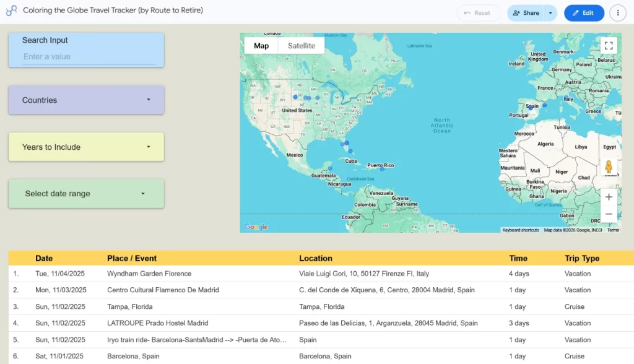The image size is (634, 364).
Task: Select the Centro Cultural Flamenco De Madrid cell
Action: [x=163, y=290]
